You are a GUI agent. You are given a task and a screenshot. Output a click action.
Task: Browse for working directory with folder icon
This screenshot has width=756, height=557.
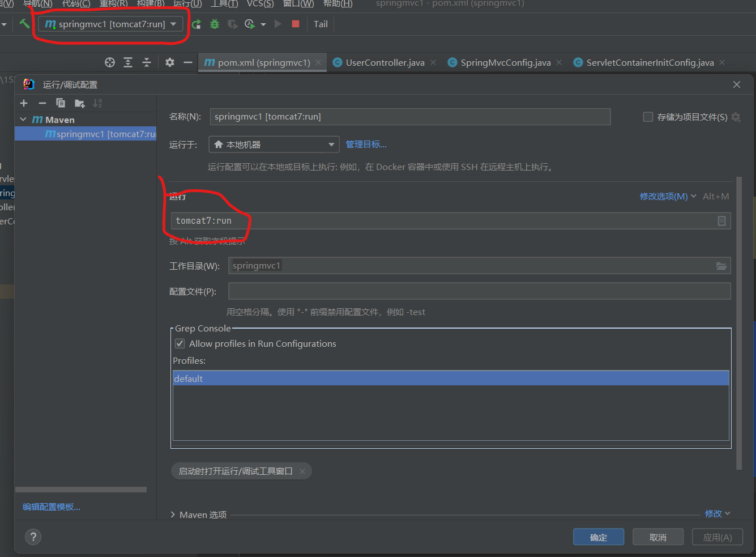pyautogui.click(x=721, y=266)
